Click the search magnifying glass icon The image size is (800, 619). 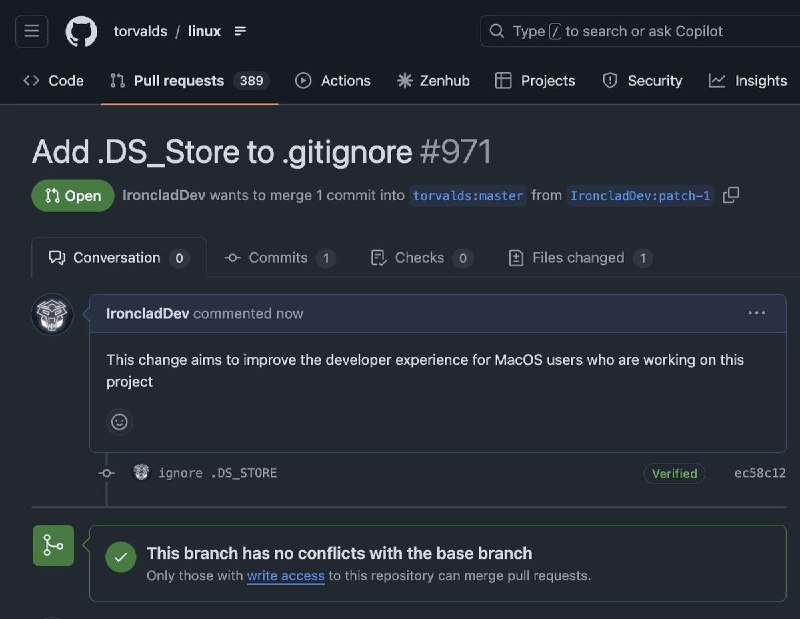[497, 31]
